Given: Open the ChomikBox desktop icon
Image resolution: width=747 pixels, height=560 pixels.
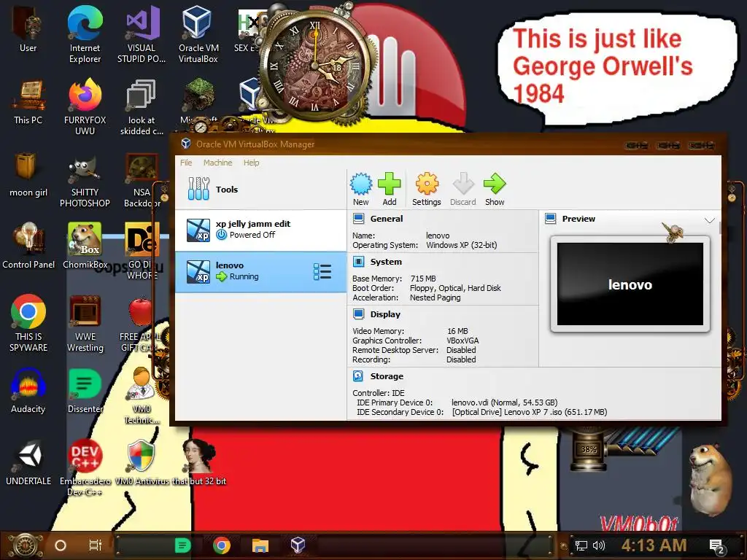Looking at the screenshot, I should 85,246.
